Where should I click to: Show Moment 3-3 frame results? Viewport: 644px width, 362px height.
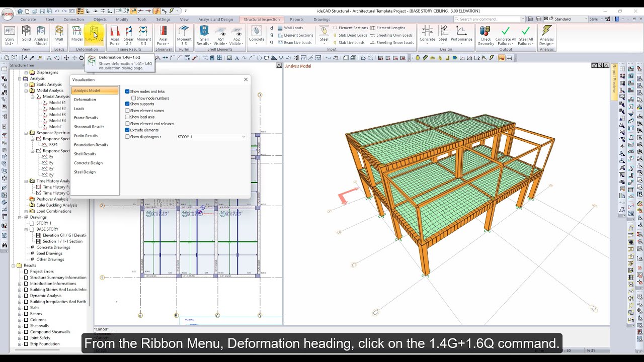point(143,35)
